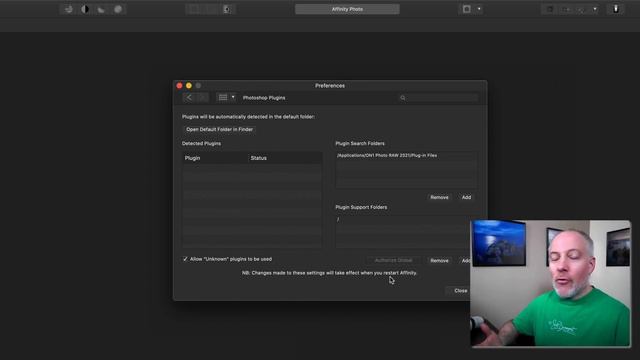Viewport: 640px width, 360px height.
Task: Click the Affinity Photo title field in toolbar
Action: pyautogui.click(x=347, y=9)
